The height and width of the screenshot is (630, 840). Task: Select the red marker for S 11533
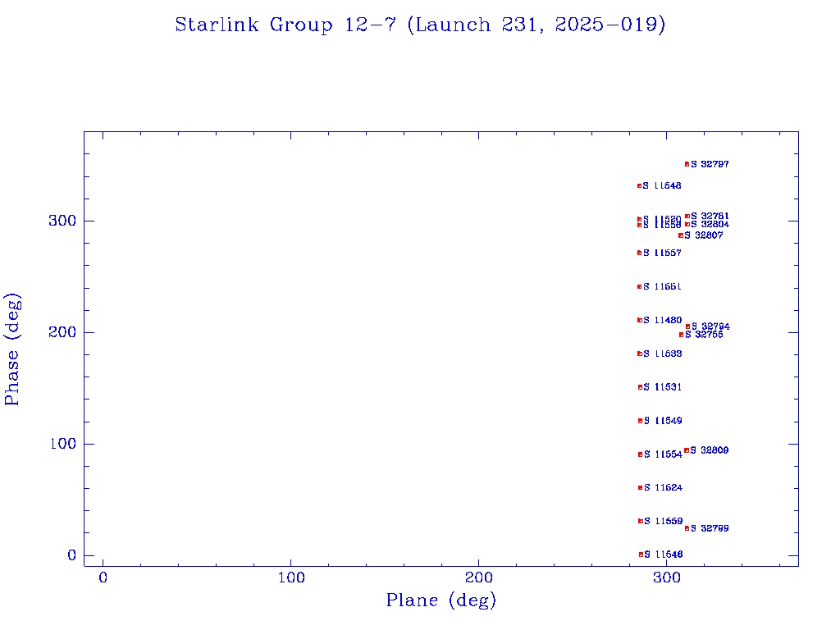tap(640, 354)
